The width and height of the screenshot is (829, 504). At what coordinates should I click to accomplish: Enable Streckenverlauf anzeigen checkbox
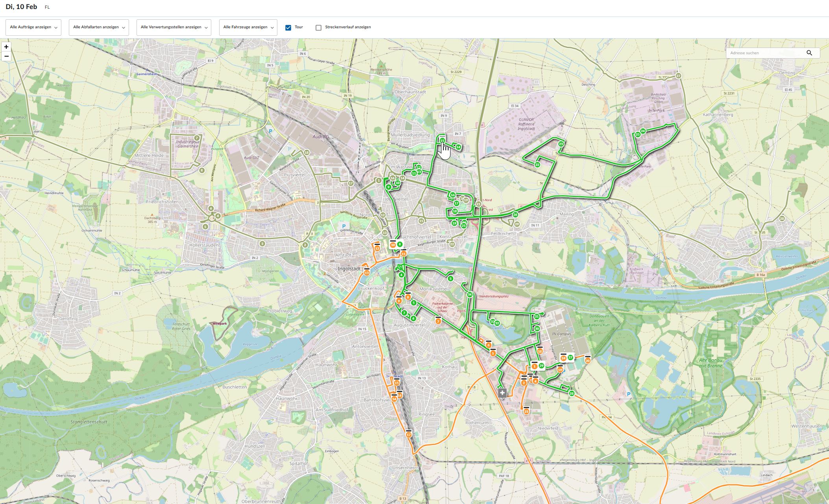pos(318,28)
